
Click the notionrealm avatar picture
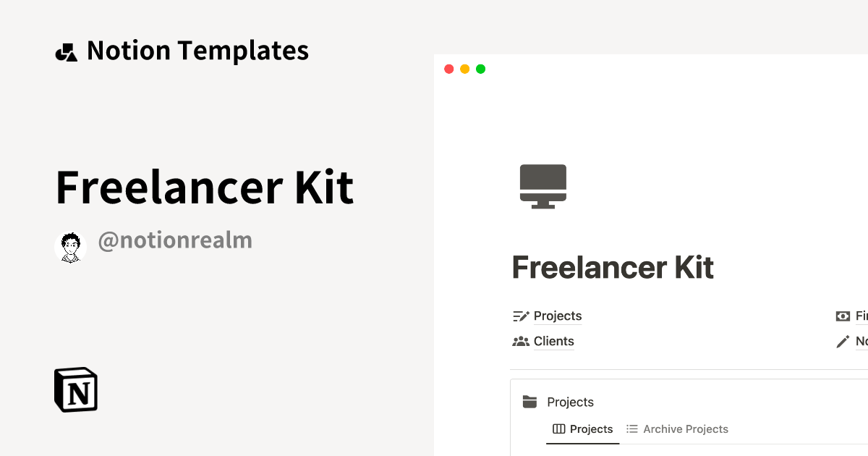[x=70, y=245]
